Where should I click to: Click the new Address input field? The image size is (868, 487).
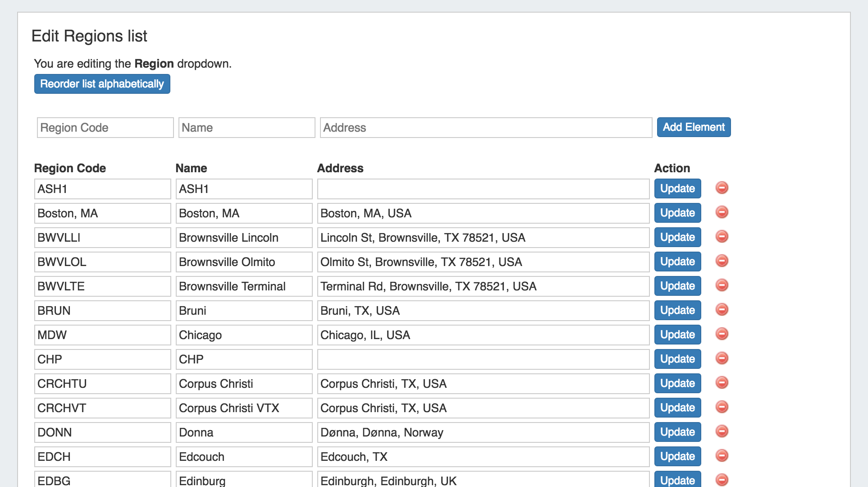click(x=485, y=128)
